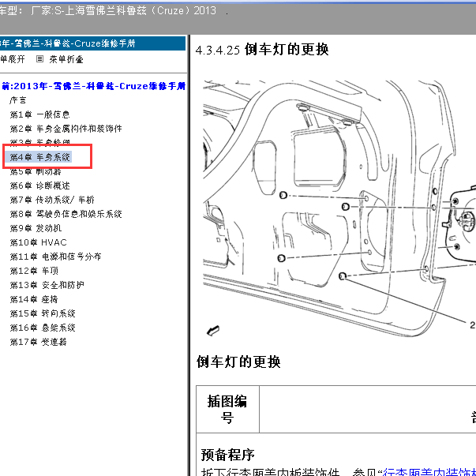Open the 序言 preface entry
Screen dimensions: 476x476
(x=18, y=100)
